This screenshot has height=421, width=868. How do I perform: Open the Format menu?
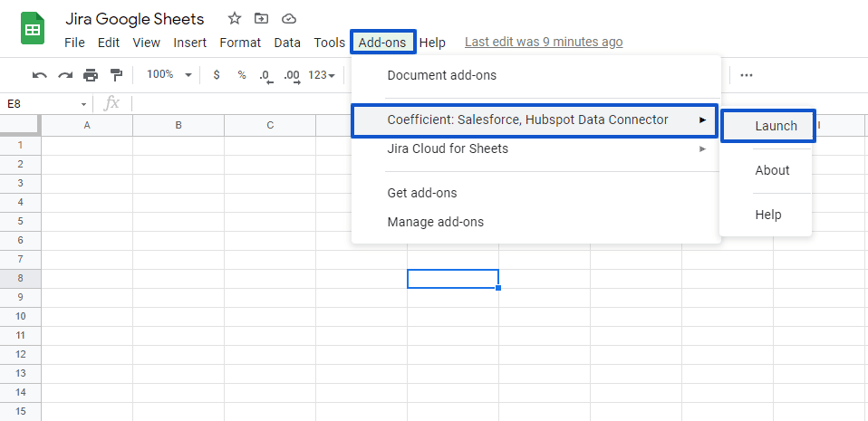240,43
